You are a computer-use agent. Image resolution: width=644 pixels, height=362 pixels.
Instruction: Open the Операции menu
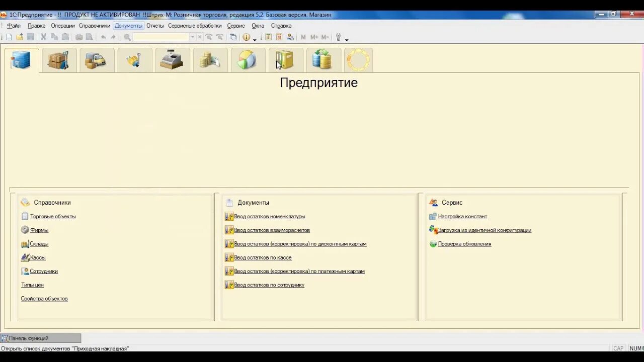click(63, 26)
